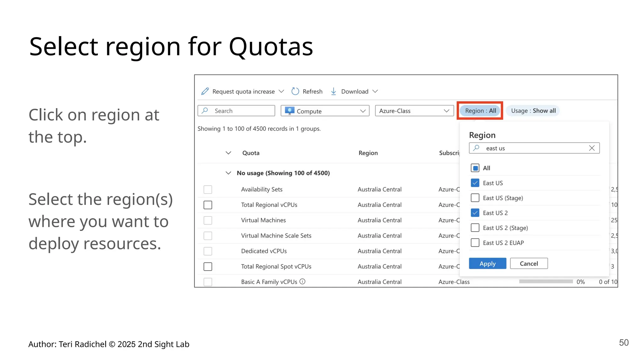The height and width of the screenshot is (362, 644).
Task: Uncheck the East US 2 checkbox
Action: (x=475, y=213)
